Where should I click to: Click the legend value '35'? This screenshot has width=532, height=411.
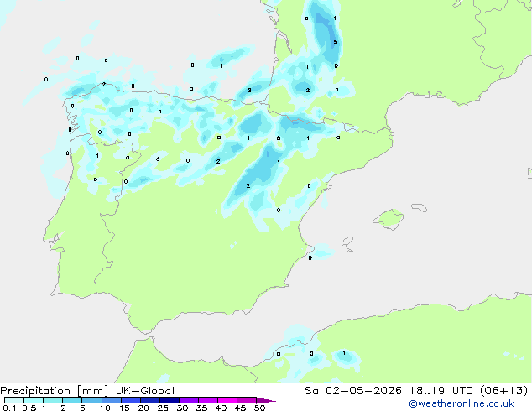click(201, 408)
